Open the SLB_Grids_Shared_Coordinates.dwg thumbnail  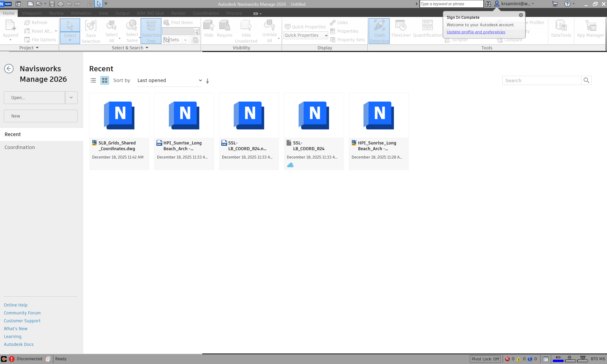click(119, 115)
